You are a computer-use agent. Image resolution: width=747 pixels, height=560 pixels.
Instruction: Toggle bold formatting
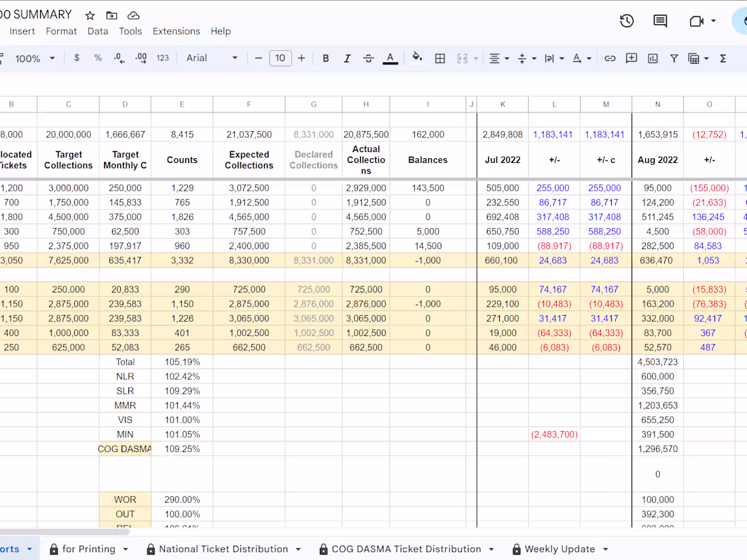[x=325, y=58]
